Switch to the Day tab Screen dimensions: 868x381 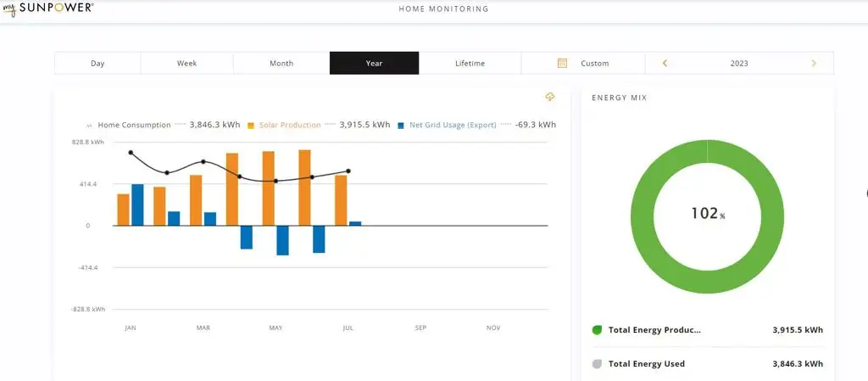[97, 63]
